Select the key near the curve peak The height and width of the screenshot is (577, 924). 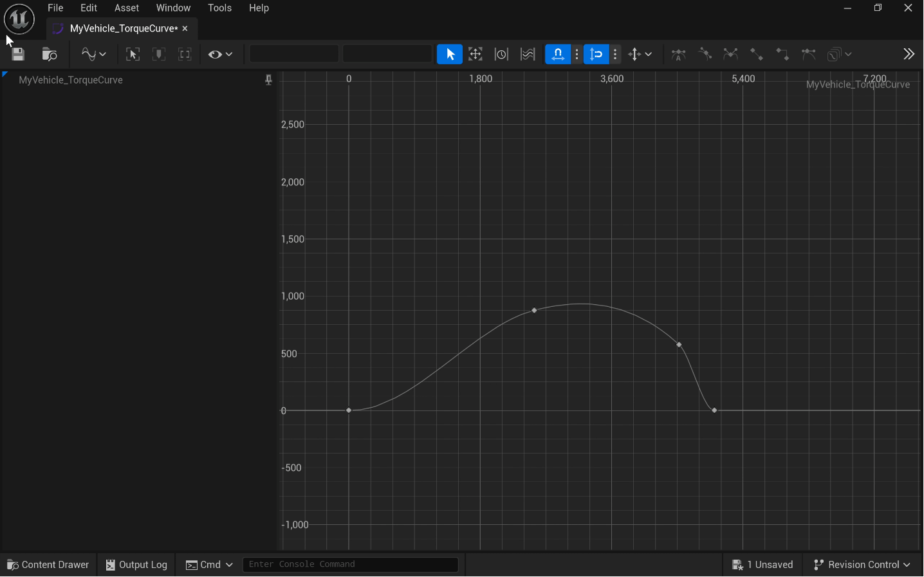tap(534, 311)
